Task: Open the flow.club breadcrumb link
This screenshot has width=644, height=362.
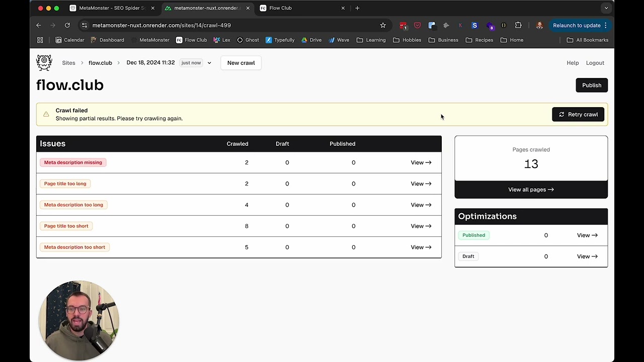Action: tap(100, 63)
